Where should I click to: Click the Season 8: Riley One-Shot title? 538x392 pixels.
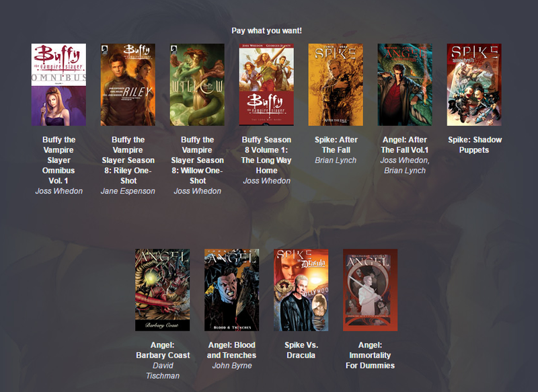(128, 160)
